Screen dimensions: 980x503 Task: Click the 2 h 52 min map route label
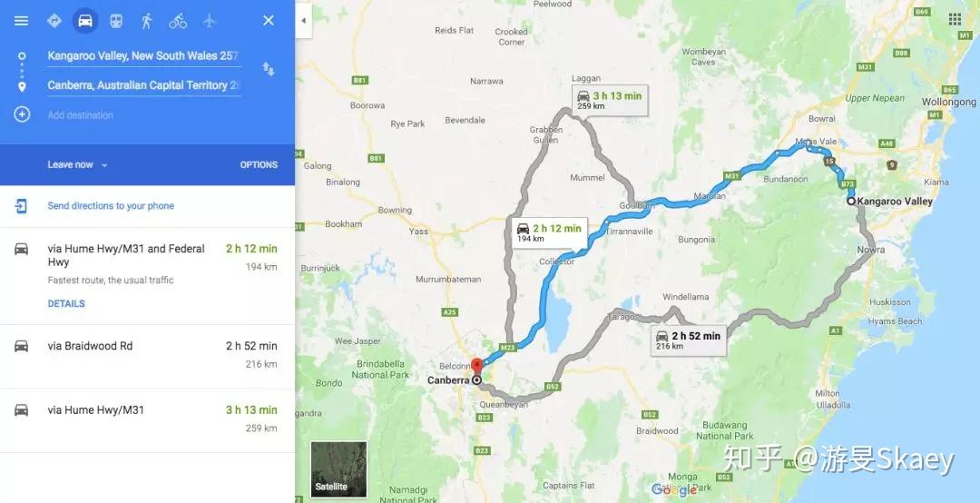689,340
